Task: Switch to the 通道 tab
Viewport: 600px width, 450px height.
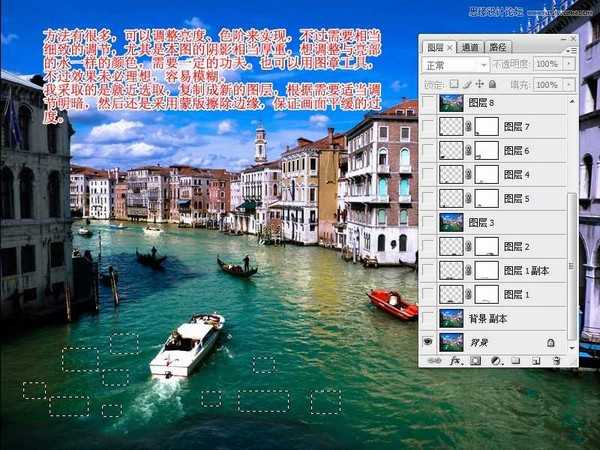Action: tap(470, 47)
